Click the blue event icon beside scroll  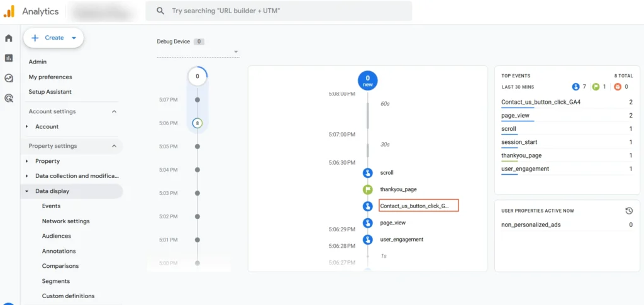coord(368,173)
